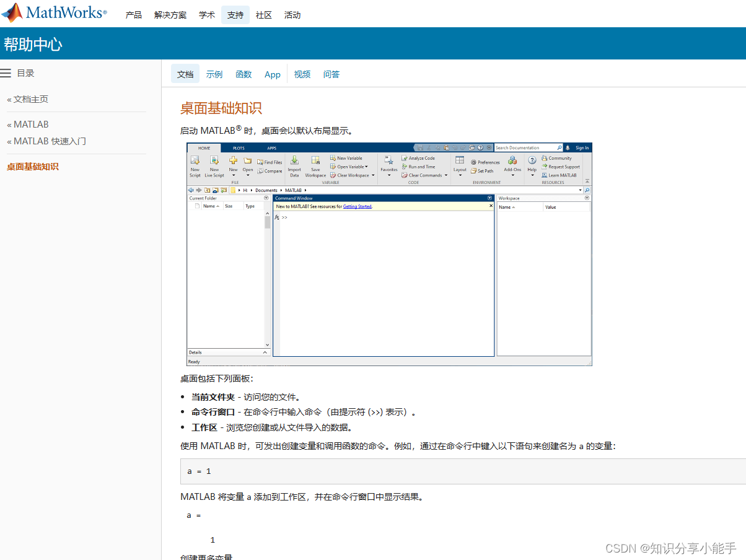Click the back arrow in address bar
746x560 pixels.
pos(191,190)
